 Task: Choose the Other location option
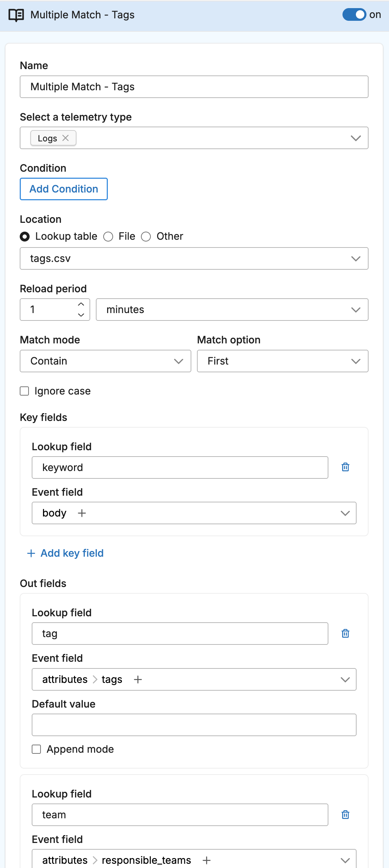(146, 237)
